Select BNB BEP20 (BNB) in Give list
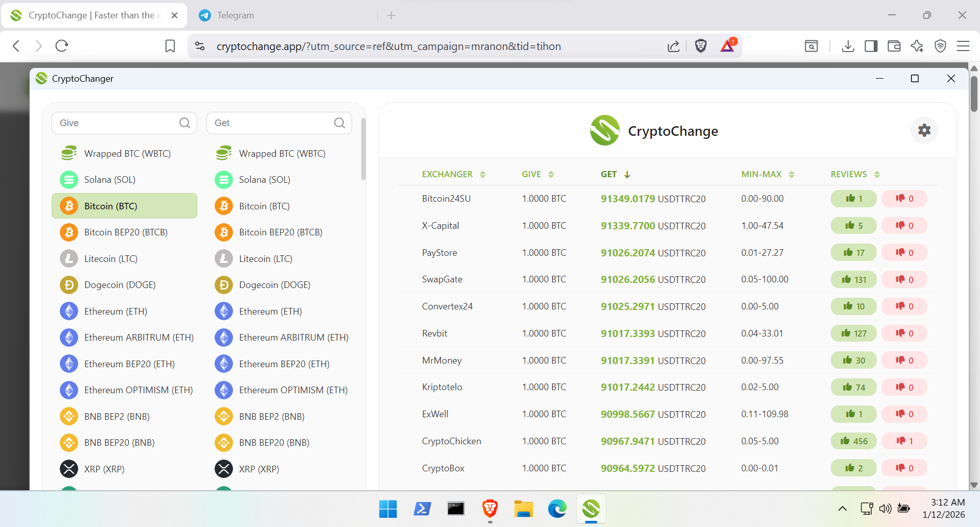 [x=124, y=443]
